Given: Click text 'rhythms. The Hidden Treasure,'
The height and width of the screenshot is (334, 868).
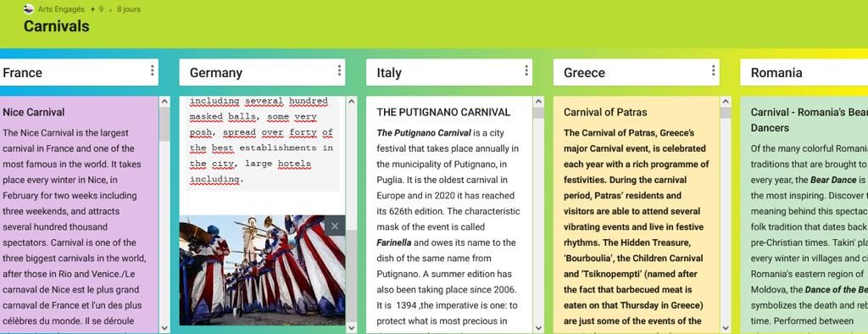Looking at the screenshot, I should [x=626, y=242].
